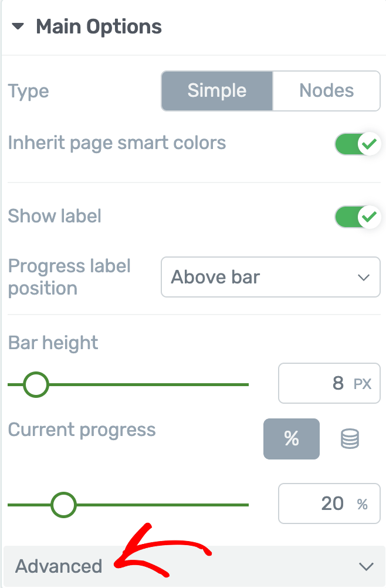The height and width of the screenshot is (588, 386).
Task: Collapse the Main Options section triangle
Action: (x=18, y=26)
